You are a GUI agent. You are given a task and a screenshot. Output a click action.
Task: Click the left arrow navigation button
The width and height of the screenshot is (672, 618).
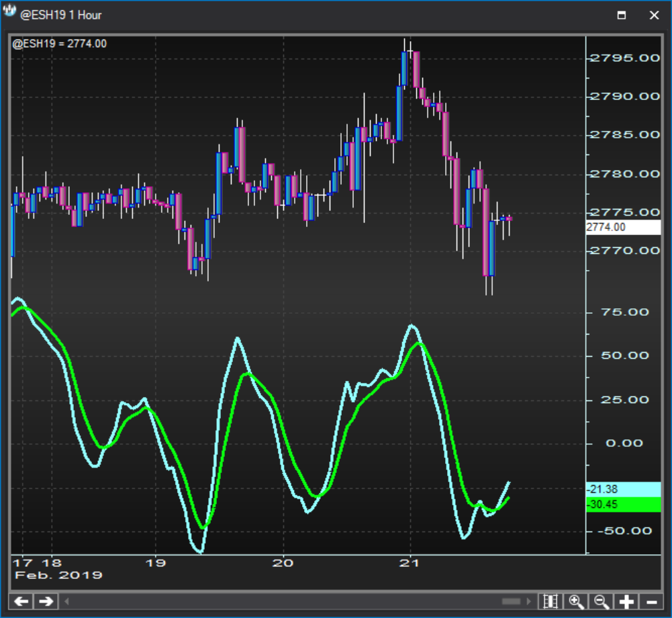[21, 601]
